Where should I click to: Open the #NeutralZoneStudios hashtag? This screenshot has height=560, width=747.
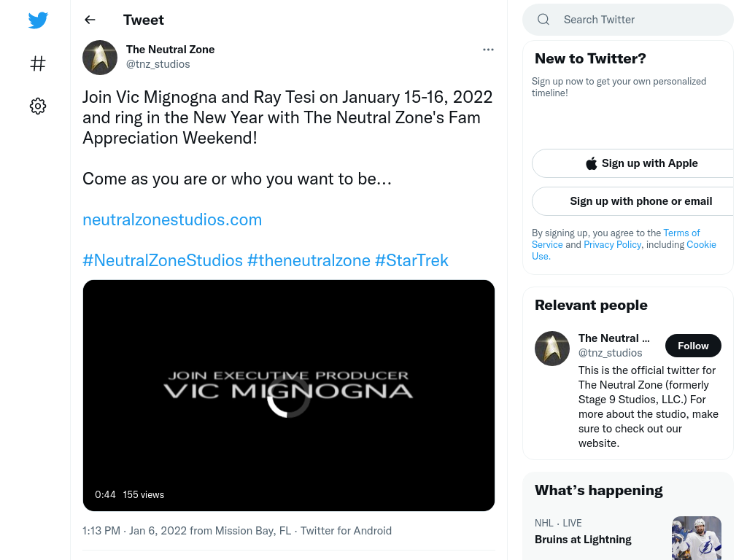[x=163, y=260]
